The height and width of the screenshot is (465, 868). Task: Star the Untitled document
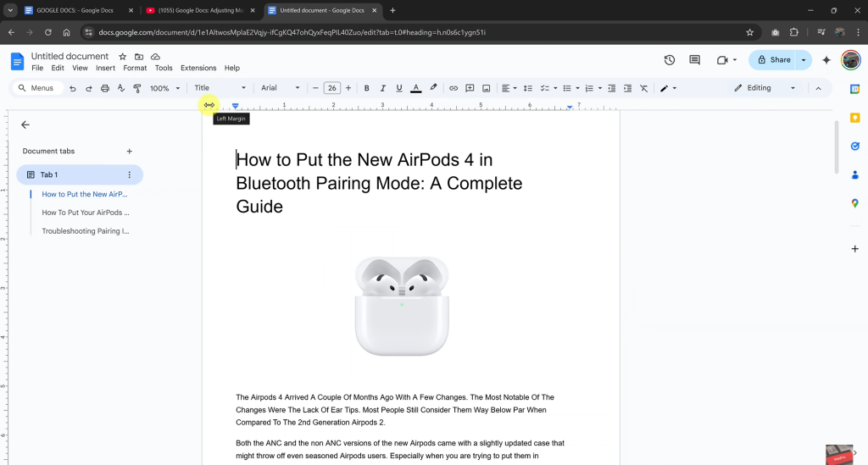tap(122, 57)
